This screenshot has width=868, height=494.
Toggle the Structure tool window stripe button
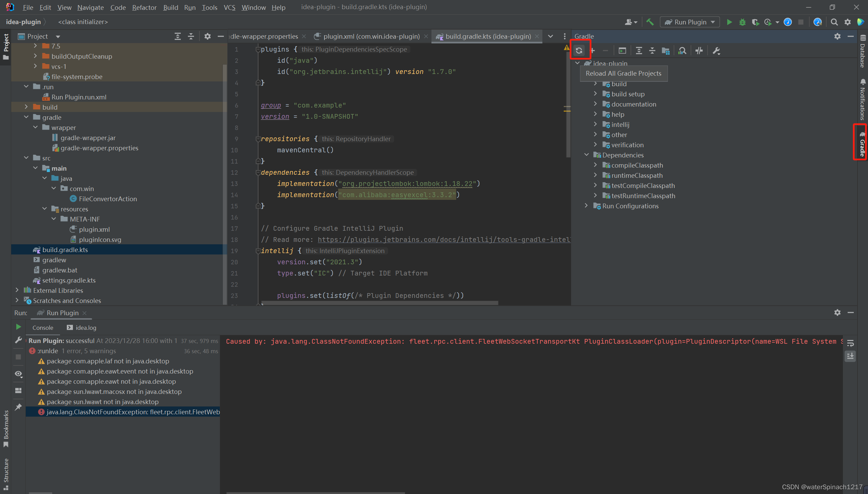tap(6, 474)
